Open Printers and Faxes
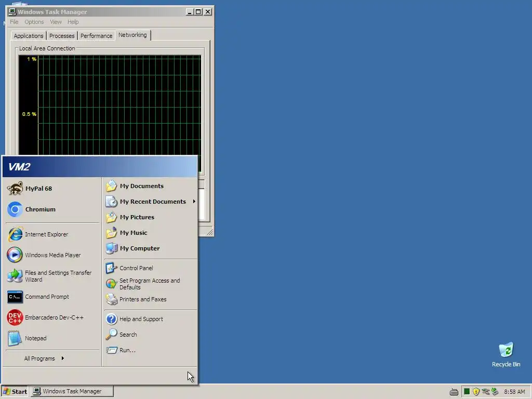Image resolution: width=532 pixels, height=399 pixels. (x=151, y=299)
